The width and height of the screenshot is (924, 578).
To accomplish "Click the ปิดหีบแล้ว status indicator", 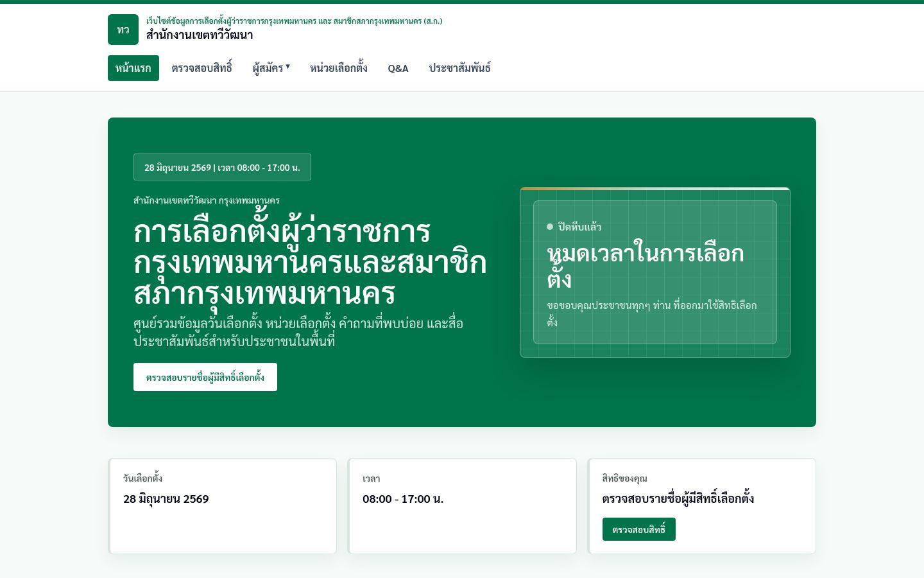I will [x=574, y=227].
